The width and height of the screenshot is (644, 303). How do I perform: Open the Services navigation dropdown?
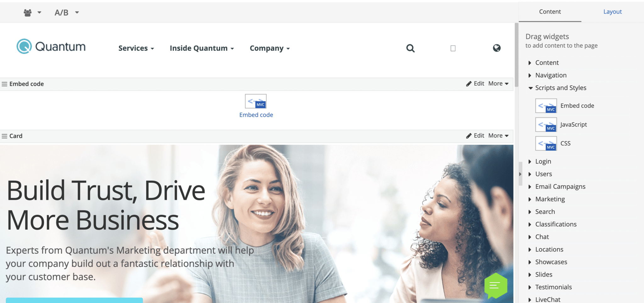coord(136,48)
